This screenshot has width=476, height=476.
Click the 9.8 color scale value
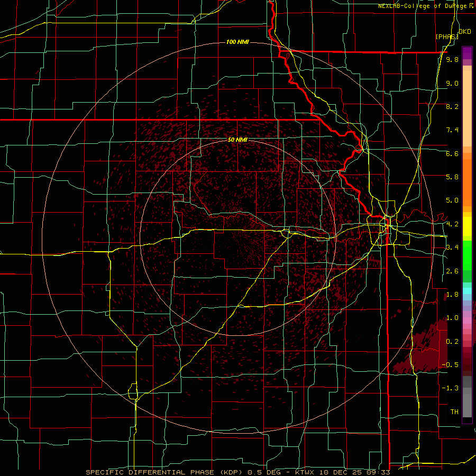tap(452, 59)
